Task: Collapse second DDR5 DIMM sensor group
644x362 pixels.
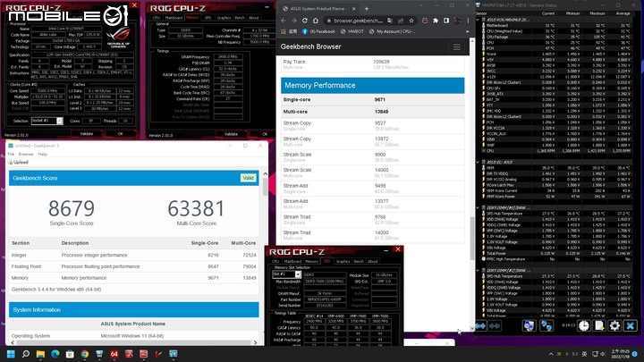Action: pyautogui.click(x=478, y=271)
